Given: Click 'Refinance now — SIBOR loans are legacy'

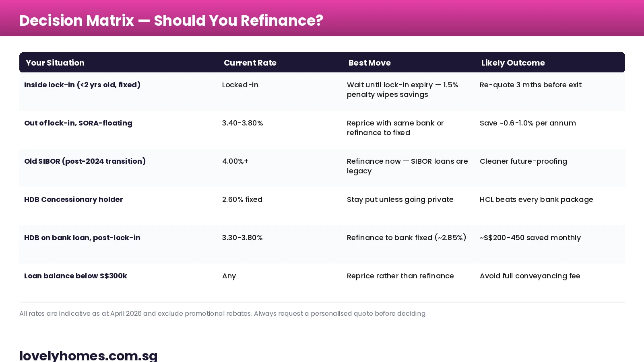Looking at the screenshot, I should (x=407, y=166).
